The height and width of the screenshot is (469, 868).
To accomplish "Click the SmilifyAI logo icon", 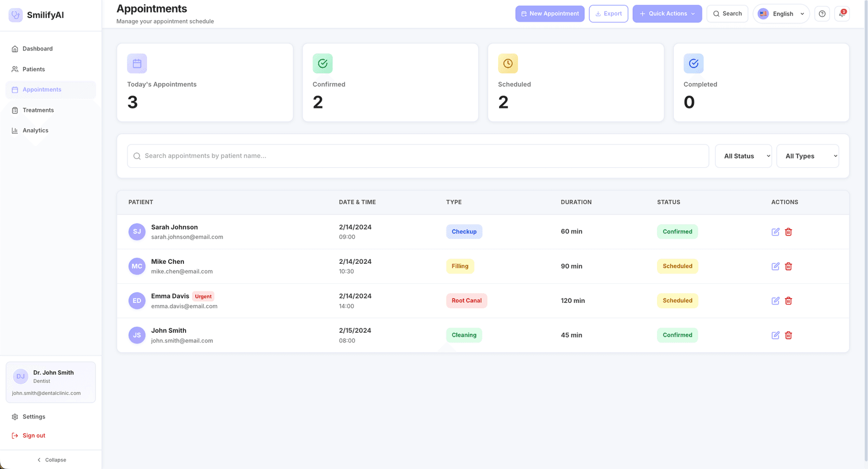I will point(16,15).
